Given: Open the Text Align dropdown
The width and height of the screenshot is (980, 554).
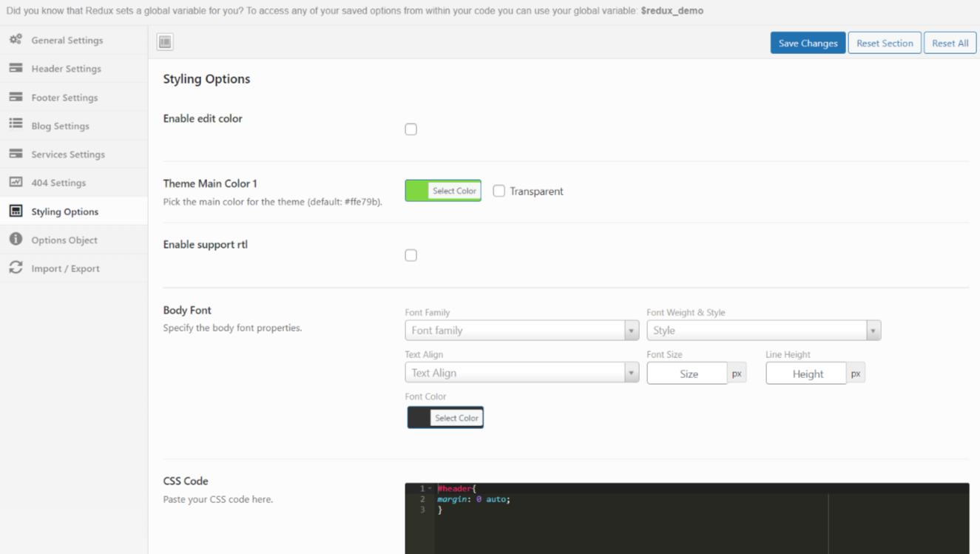Looking at the screenshot, I should coord(521,373).
